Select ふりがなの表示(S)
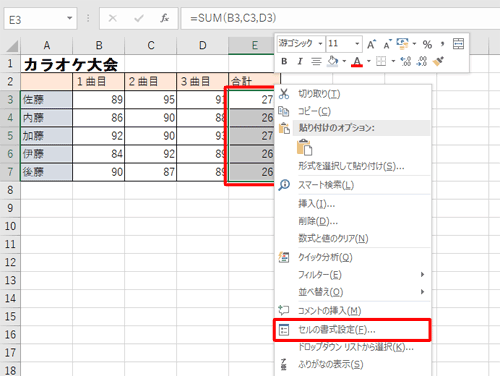This screenshot has height=376, width=500. [331, 364]
